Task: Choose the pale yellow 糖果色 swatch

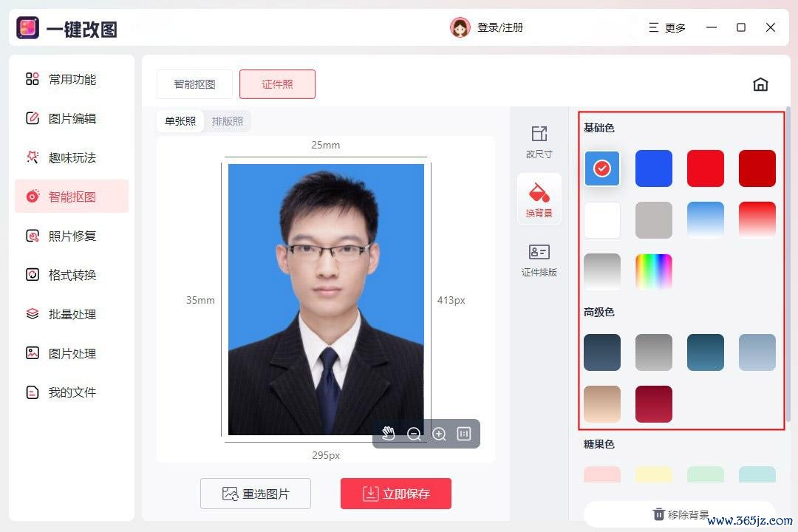Action: (654, 474)
